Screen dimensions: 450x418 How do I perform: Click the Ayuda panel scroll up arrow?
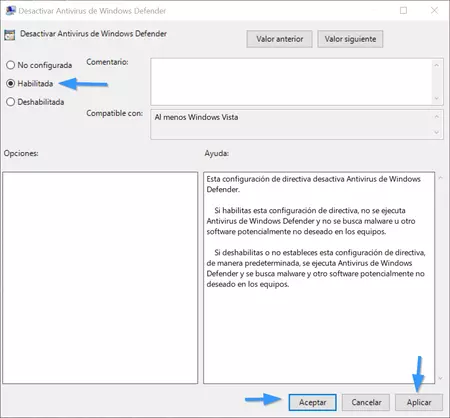[440, 178]
